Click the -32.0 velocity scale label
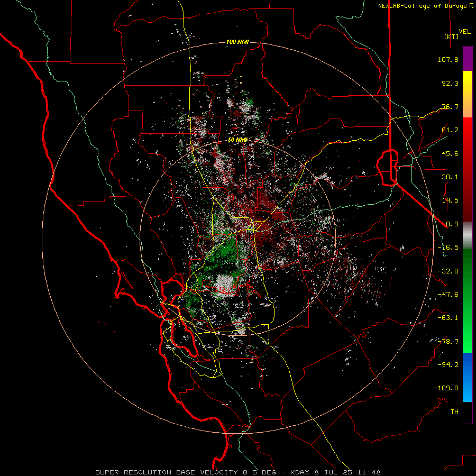The image size is (476, 476). [x=448, y=271]
